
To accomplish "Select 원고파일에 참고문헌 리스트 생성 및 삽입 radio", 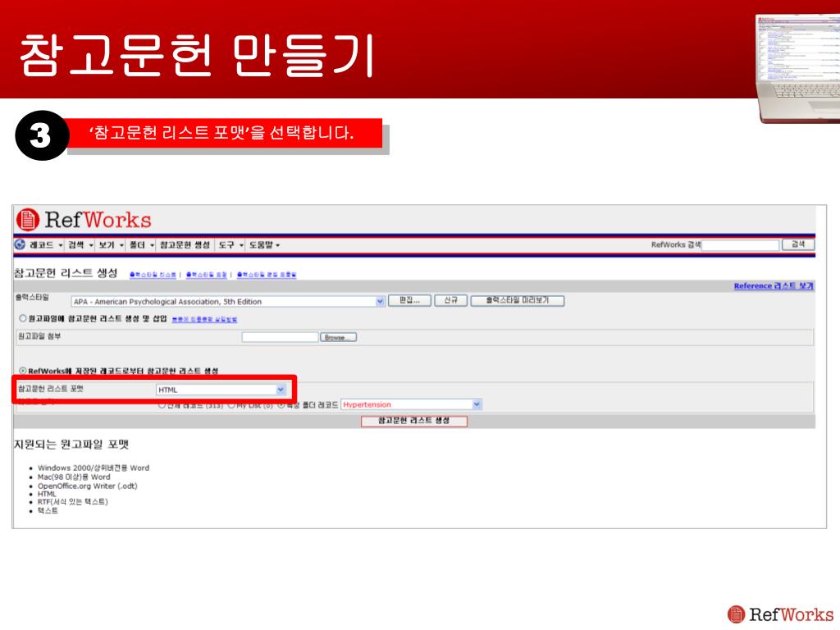I will point(23,318).
